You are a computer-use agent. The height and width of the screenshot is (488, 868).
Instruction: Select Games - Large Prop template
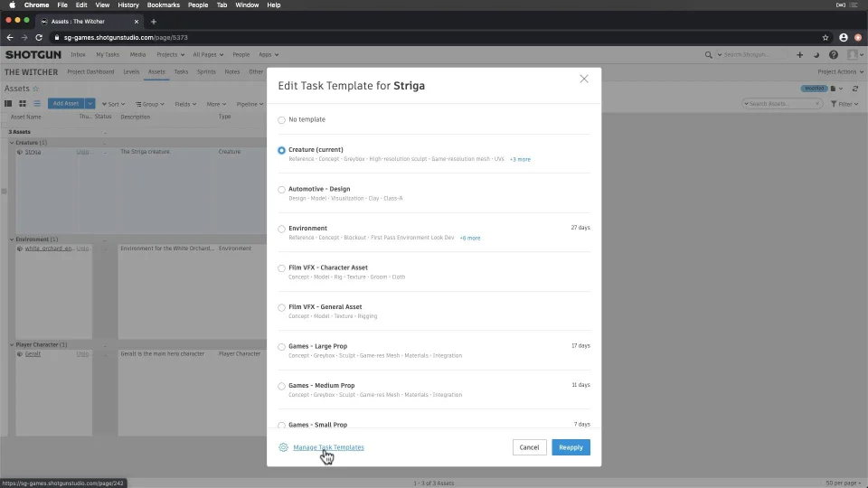click(281, 347)
